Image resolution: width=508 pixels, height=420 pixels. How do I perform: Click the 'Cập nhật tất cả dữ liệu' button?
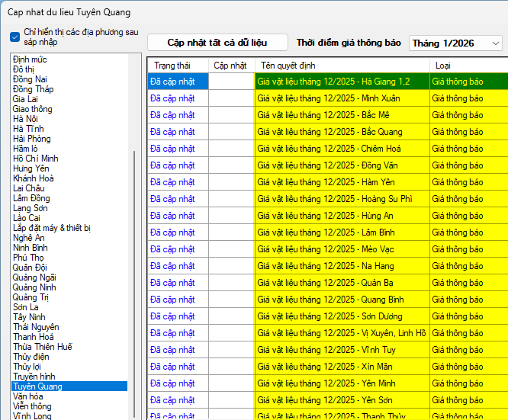(x=217, y=43)
